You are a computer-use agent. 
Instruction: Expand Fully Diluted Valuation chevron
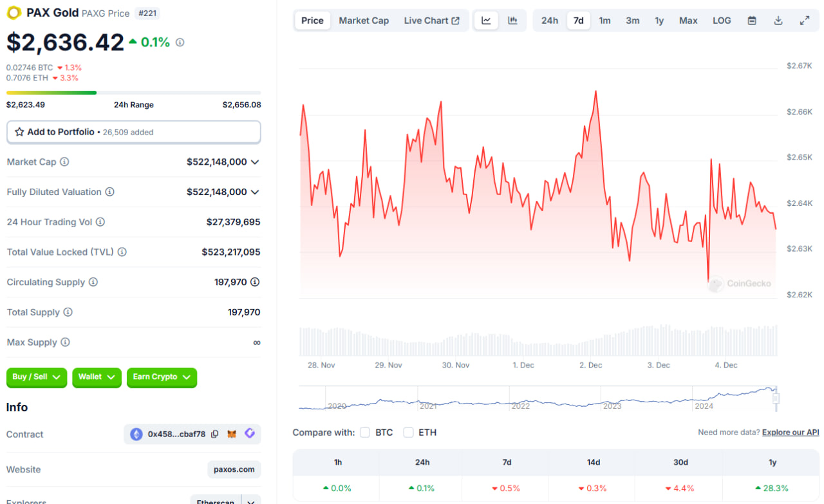(255, 192)
